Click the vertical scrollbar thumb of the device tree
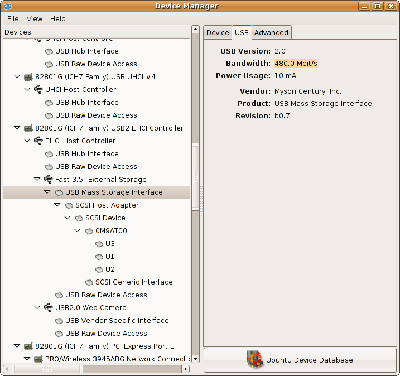400x376 pixels. 196,177
